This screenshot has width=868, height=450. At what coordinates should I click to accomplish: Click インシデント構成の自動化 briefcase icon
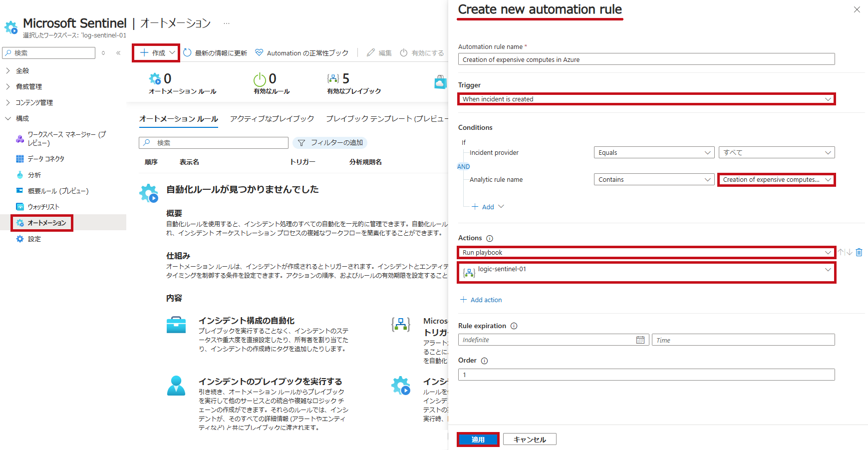176,325
